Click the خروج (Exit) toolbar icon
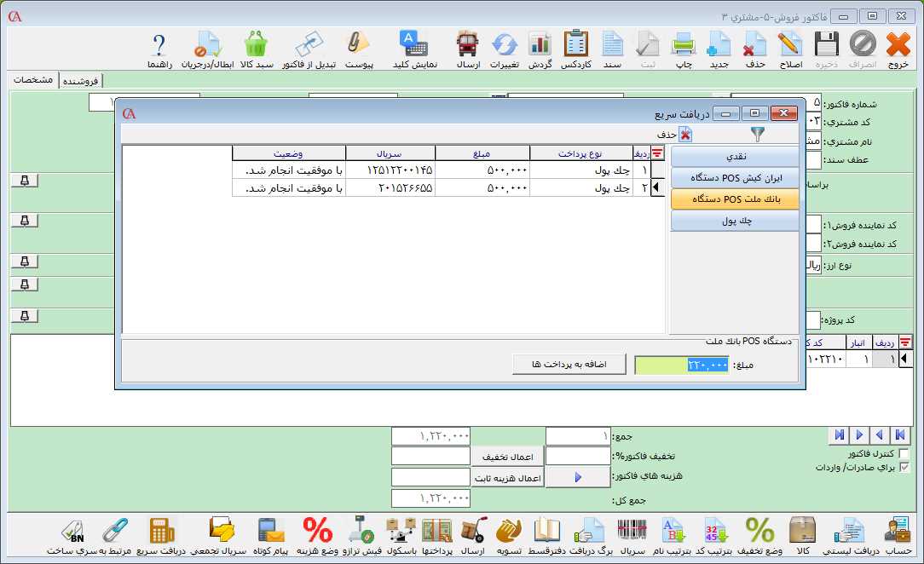The width and height of the screenshot is (924, 564). pyautogui.click(x=898, y=49)
